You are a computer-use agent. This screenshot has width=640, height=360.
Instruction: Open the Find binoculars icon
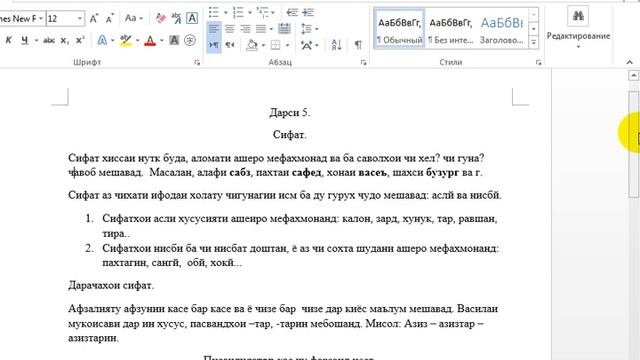point(578,16)
